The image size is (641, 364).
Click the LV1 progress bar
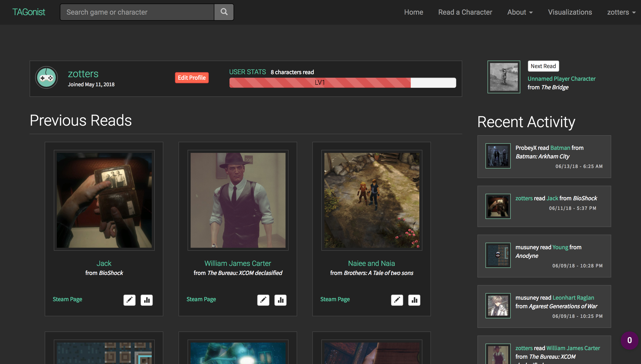point(343,82)
